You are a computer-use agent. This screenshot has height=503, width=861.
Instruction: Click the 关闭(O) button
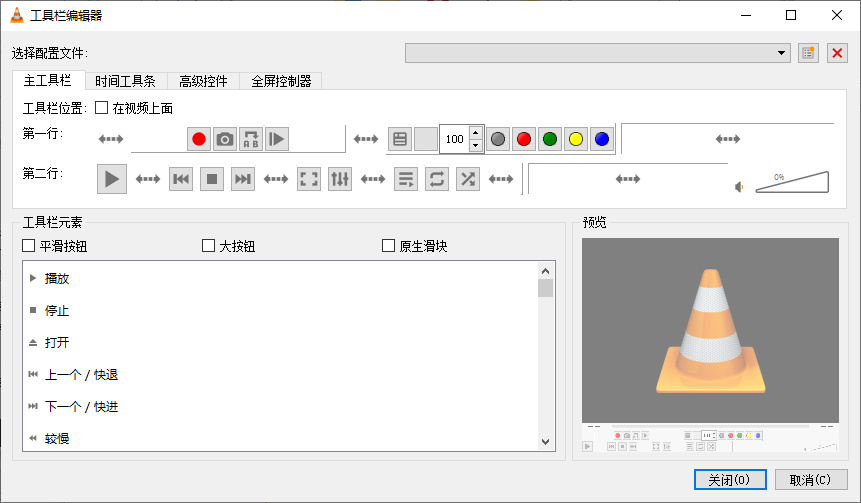coord(730,480)
